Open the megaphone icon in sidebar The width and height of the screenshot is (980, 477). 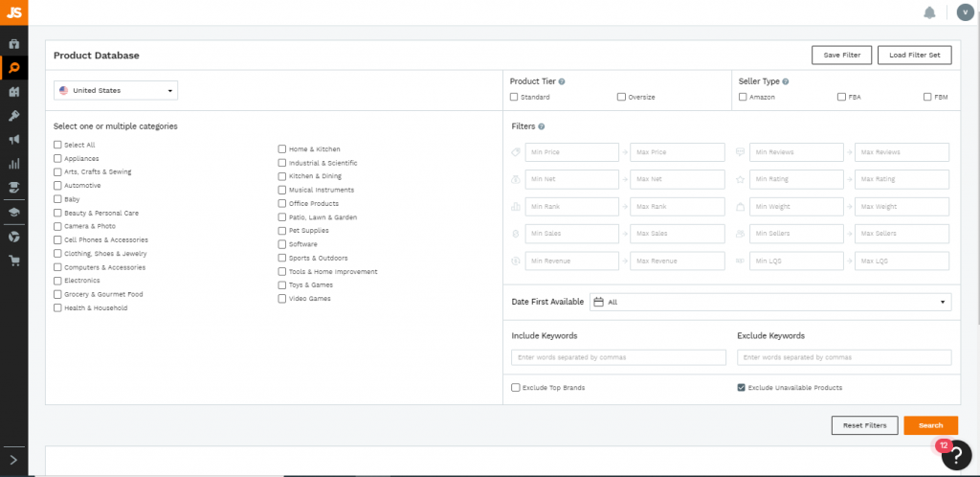[13, 140]
